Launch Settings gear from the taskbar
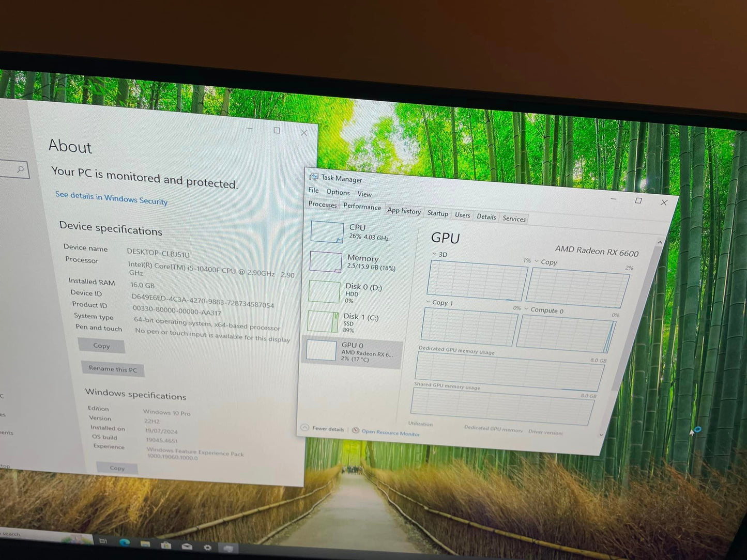 207,547
